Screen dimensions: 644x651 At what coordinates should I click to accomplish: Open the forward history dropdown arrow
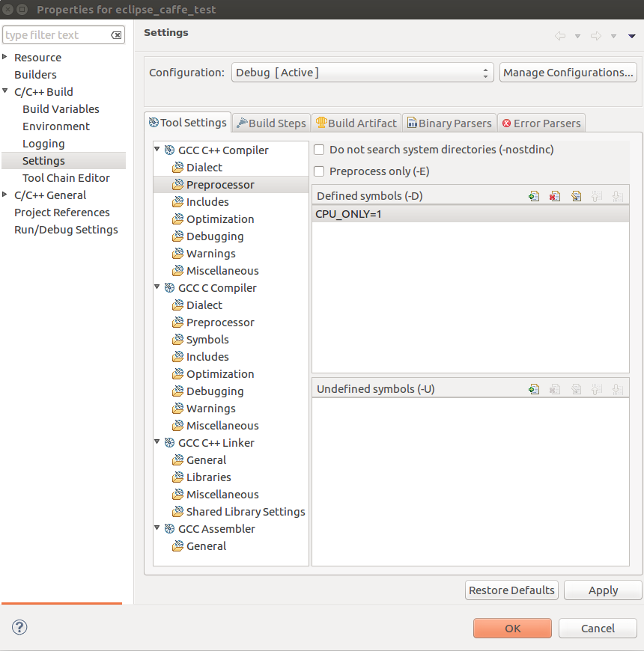click(x=613, y=36)
